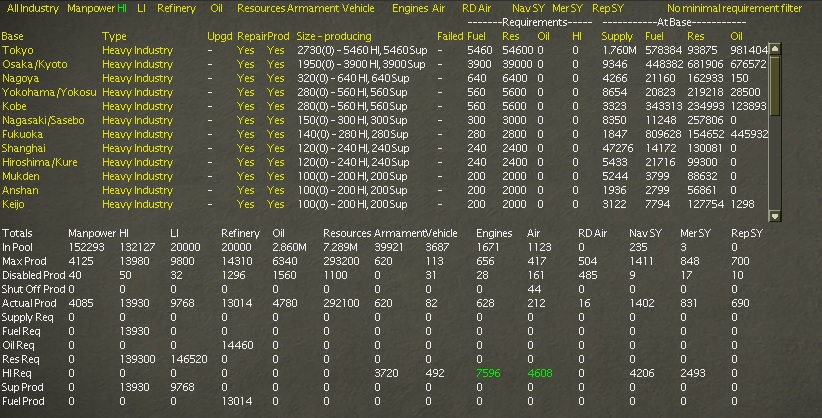Click the scroll up arrow of the base list
Screen dimensions: 822x418
click(775, 49)
